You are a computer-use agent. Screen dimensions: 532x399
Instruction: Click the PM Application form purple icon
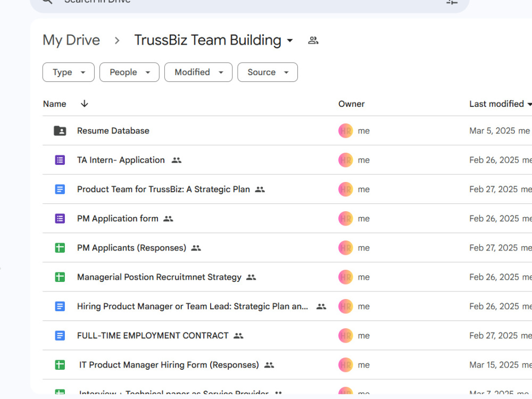pos(60,219)
